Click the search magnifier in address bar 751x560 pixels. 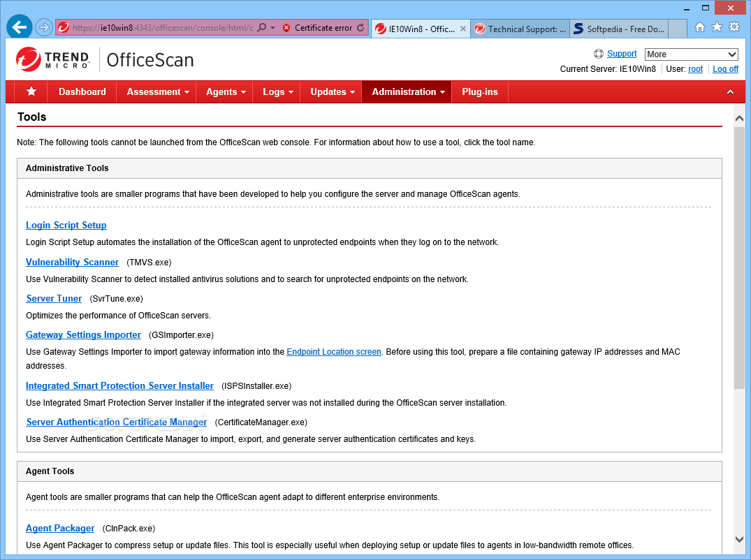click(x=262, y=27)
